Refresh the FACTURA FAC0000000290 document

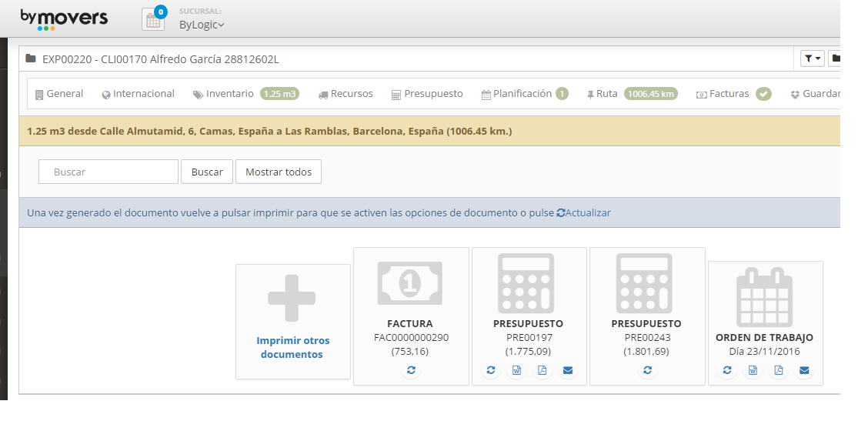point(411,370)
